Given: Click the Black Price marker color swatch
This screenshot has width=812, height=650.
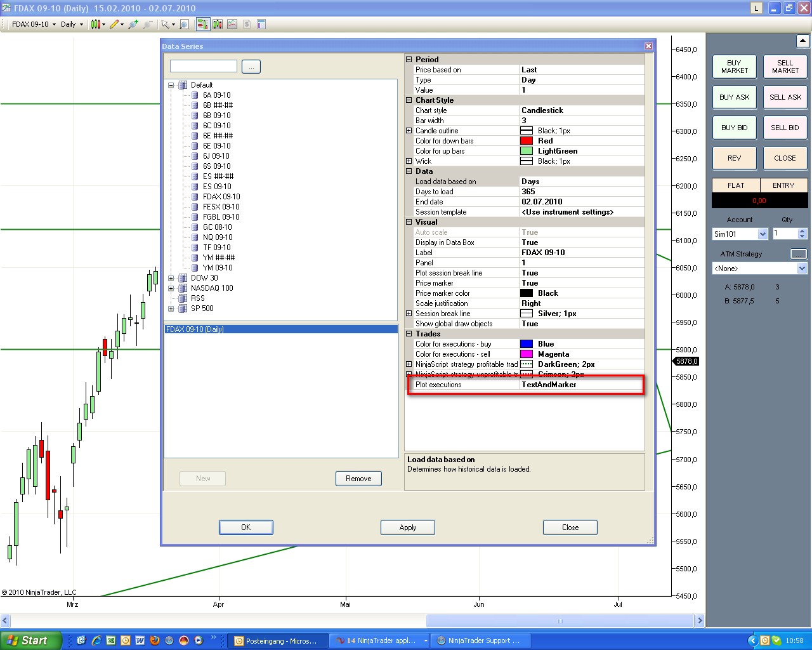Looking at the screenshot, I should 527,293.
